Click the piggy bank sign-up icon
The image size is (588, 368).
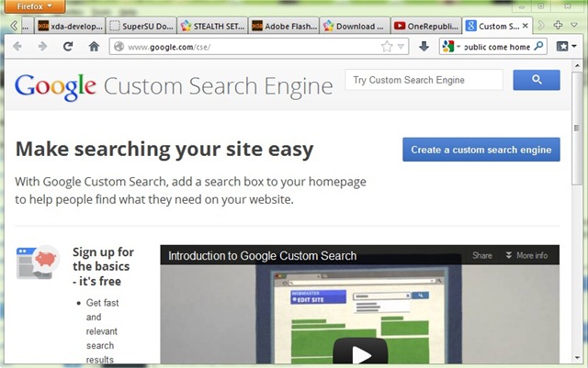(38, 262)
